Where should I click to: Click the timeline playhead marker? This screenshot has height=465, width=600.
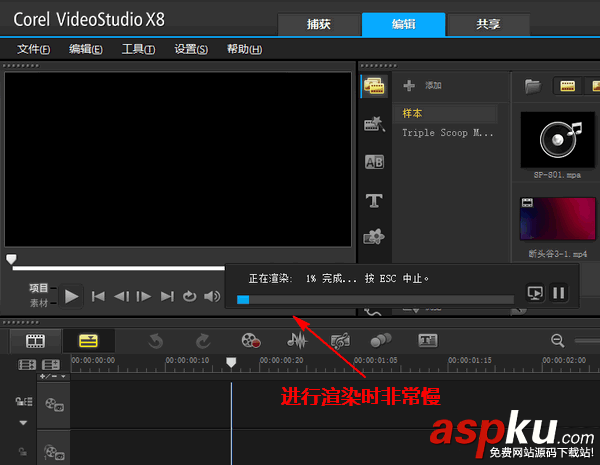pos(231,362)
